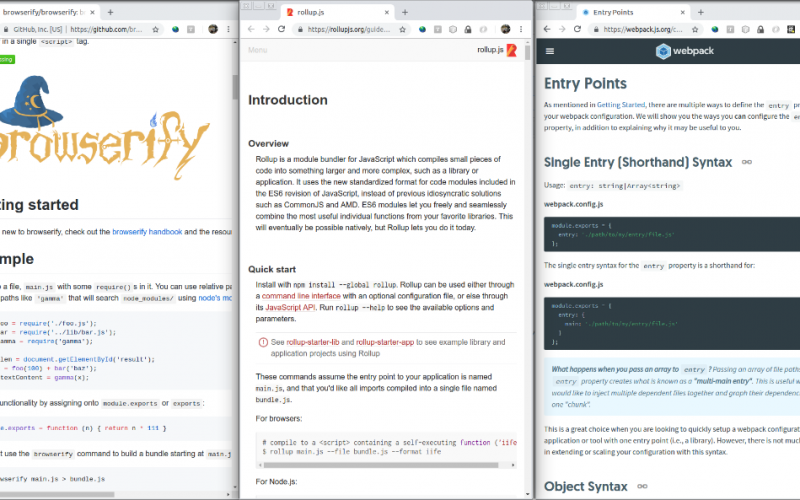Open the Chrome three-dot menu in the GitHub window
This screenshot has width=800, height=500.
coord(228,30)
